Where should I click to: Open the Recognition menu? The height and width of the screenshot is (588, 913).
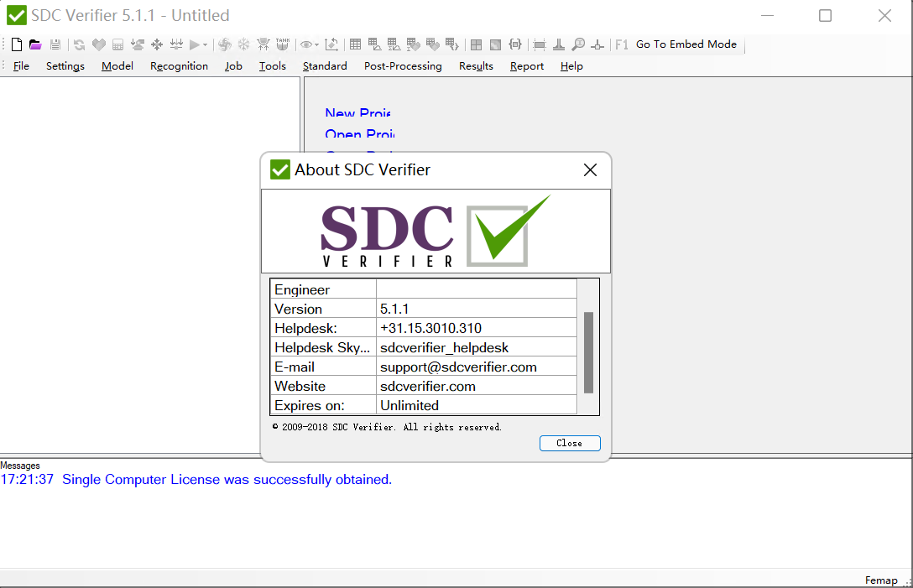coord(179,66)
